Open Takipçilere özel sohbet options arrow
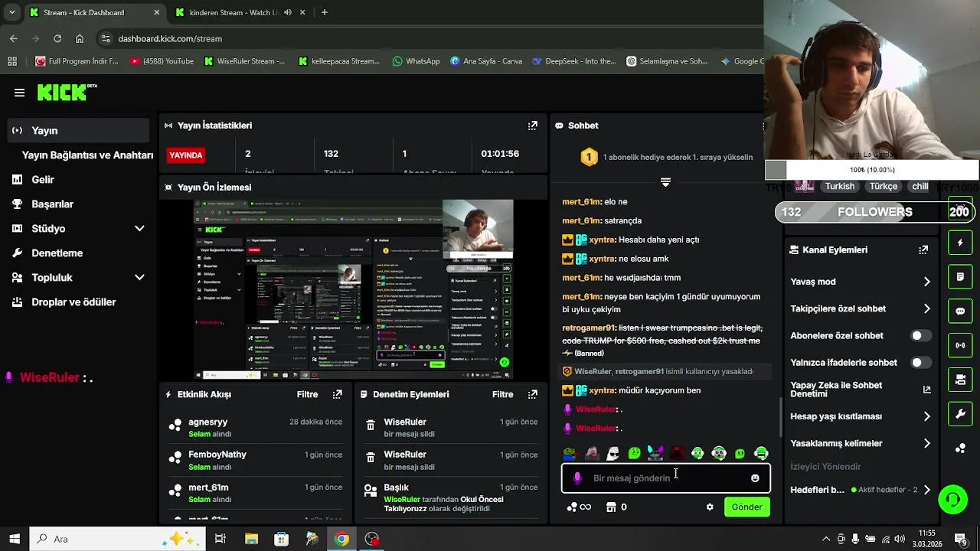This screenshot has width=980, height=551. coord(926,308)
